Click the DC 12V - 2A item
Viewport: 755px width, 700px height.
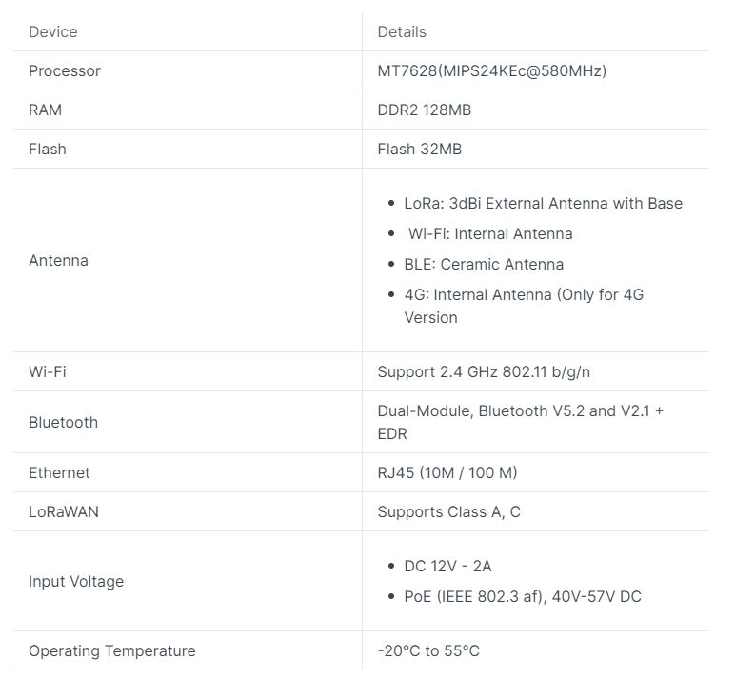tap(447, 566)
